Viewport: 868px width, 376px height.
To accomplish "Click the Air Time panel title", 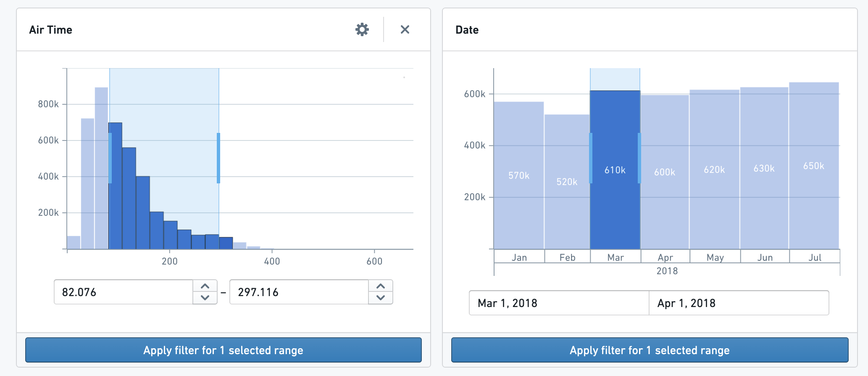I will 51,30.
